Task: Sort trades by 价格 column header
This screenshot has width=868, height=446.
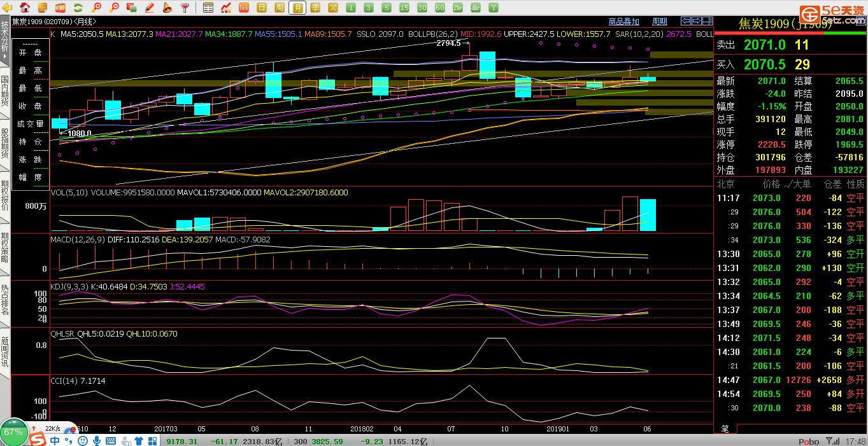Action: [x=771, y=184]
